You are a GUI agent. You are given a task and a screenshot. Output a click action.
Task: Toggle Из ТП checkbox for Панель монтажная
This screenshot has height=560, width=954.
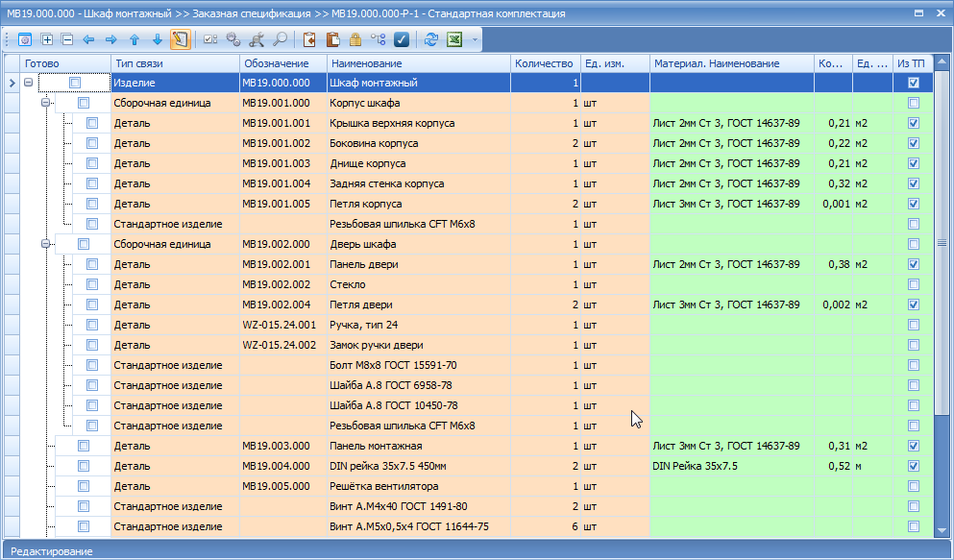click(x=914, y=446)
